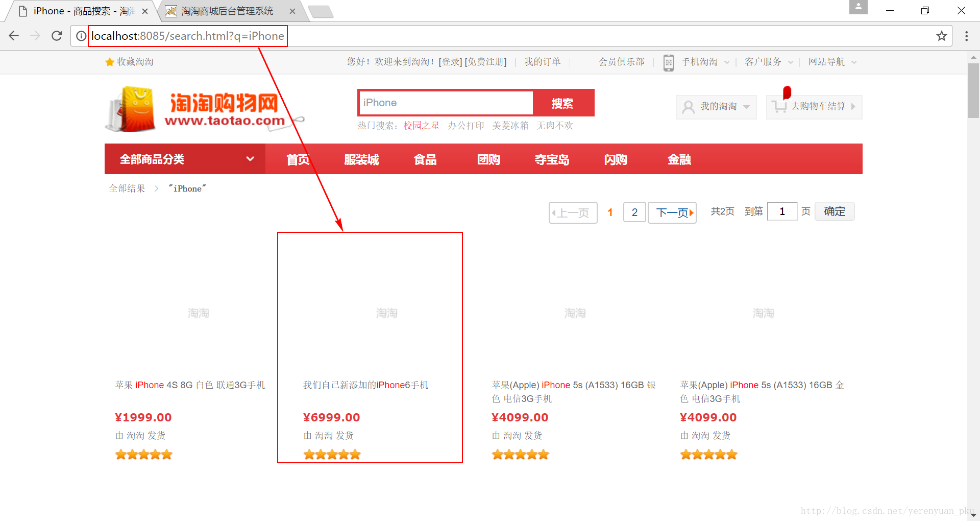Click the address bar URL
980x521 pixels.
coord(187,36)
